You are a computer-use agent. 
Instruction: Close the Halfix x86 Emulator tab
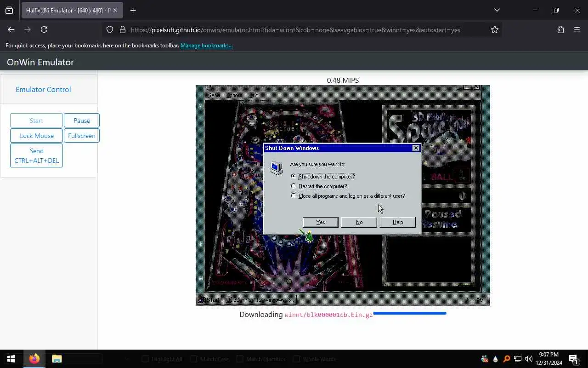[x=115, y=10]
